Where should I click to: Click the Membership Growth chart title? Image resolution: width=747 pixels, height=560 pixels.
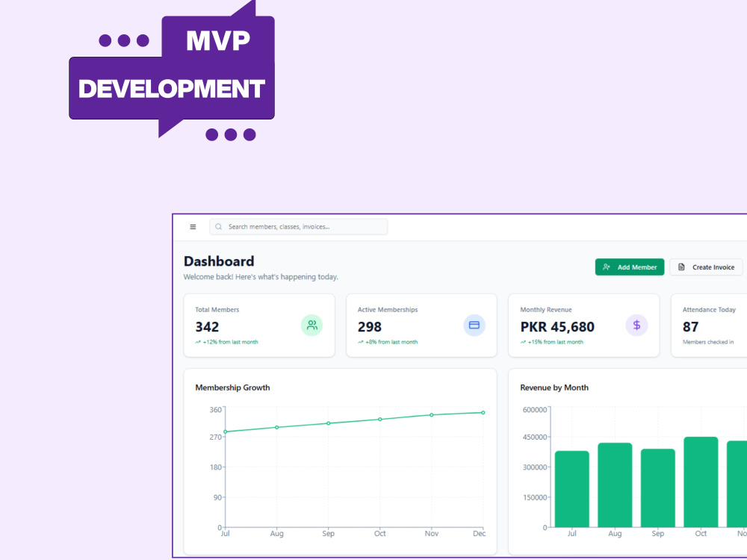(x=232, y=388)
